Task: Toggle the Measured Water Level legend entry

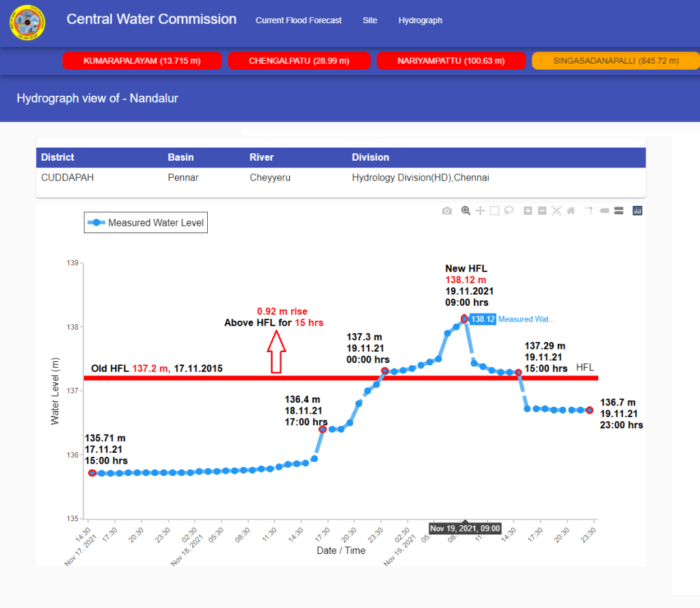Action: tap(146, 223)
